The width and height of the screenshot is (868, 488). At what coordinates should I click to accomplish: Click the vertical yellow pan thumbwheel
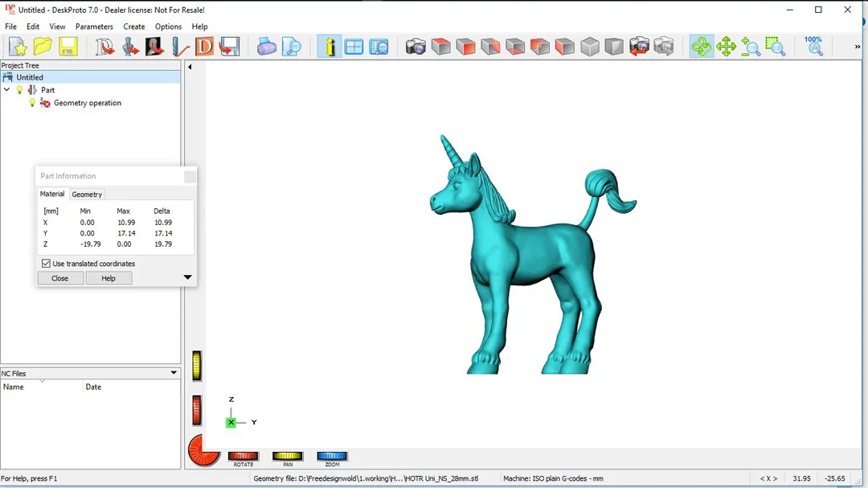point(197,366)
